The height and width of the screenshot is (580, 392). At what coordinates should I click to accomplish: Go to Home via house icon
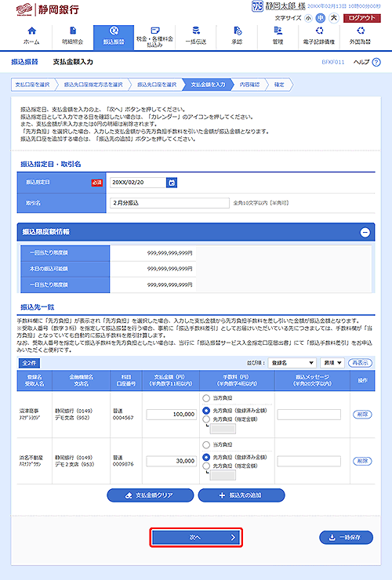pos(32,31)
